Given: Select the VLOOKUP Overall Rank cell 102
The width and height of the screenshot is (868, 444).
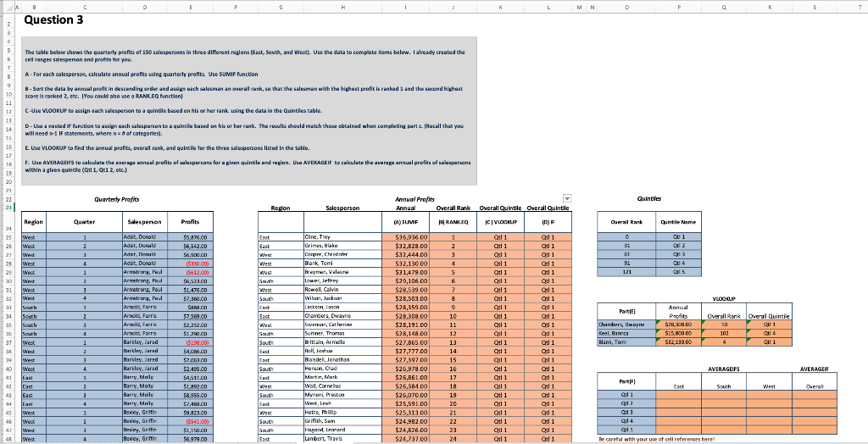Looking at the screenshot, I should pyautogui.click(x=724, y=334).
